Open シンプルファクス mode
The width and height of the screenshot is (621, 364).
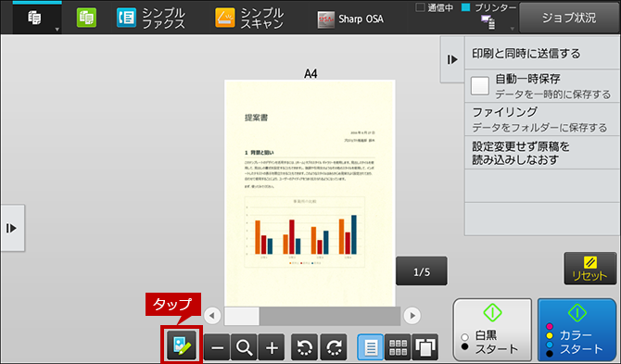coord(151,19)
